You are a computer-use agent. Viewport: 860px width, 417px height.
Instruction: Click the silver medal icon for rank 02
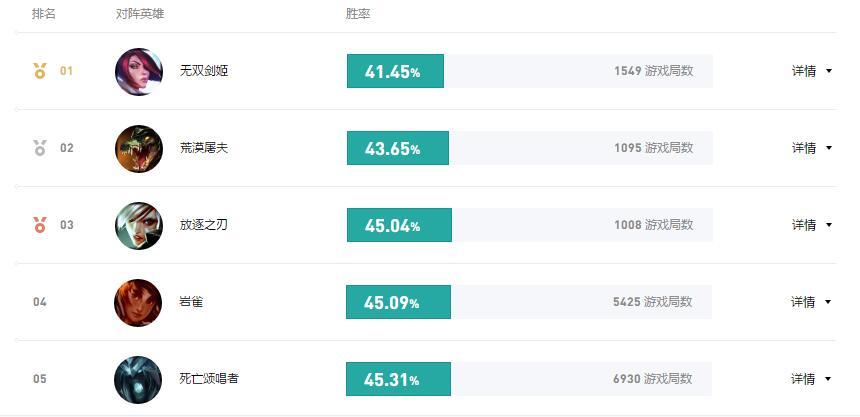click(x=40, y=148)
